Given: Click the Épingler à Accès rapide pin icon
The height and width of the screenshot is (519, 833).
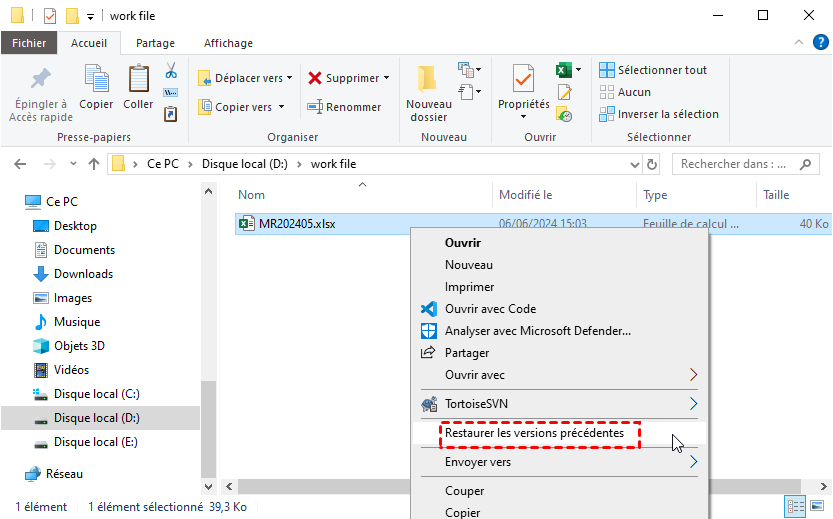Looking at the screenshot, I should click(x=40, y=79).
